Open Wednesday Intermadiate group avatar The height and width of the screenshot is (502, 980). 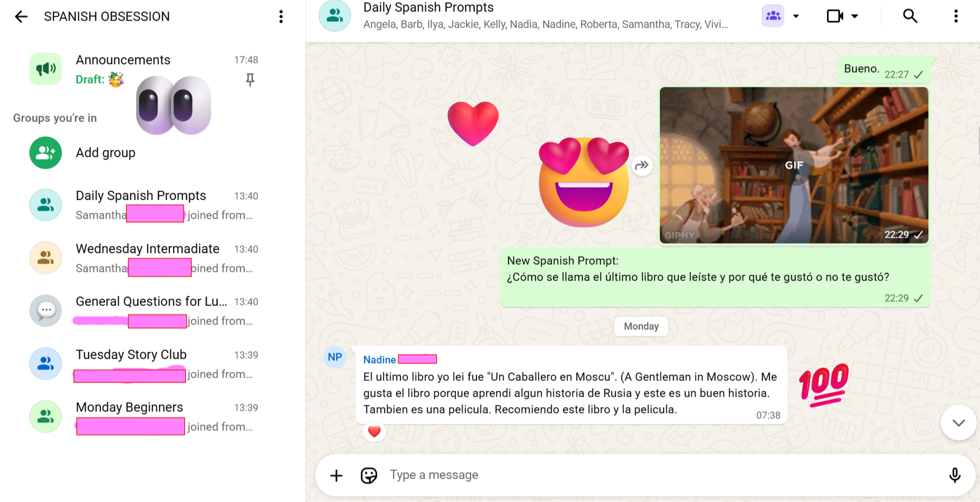(x=46, y=258)
